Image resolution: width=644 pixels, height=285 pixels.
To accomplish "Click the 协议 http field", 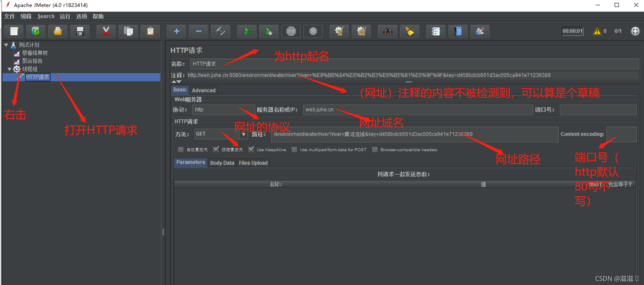I will pos(223,110).
